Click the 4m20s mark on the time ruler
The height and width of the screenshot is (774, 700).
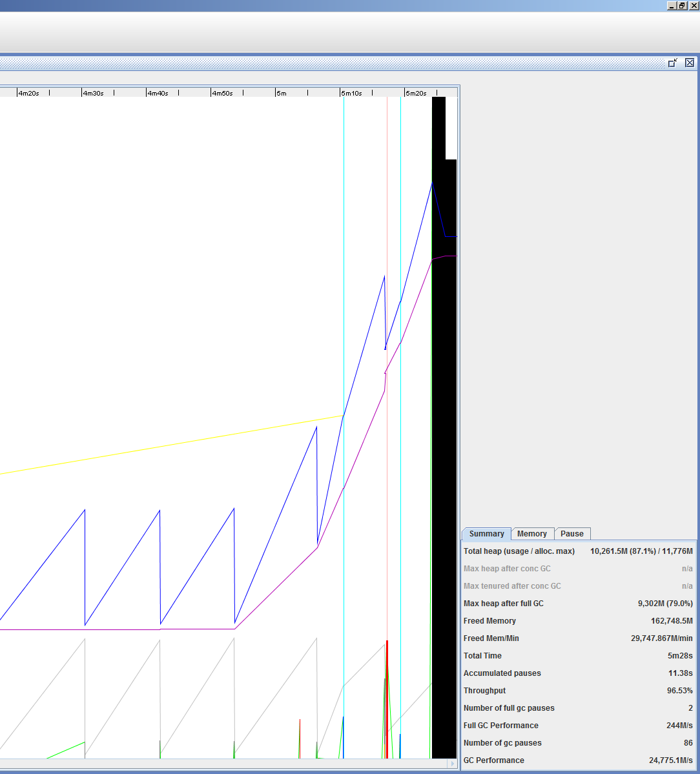[x=28, y=93]
